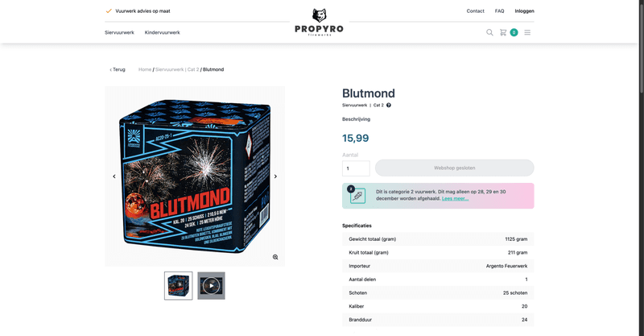Open the shopping cart icon

[503, 32]
